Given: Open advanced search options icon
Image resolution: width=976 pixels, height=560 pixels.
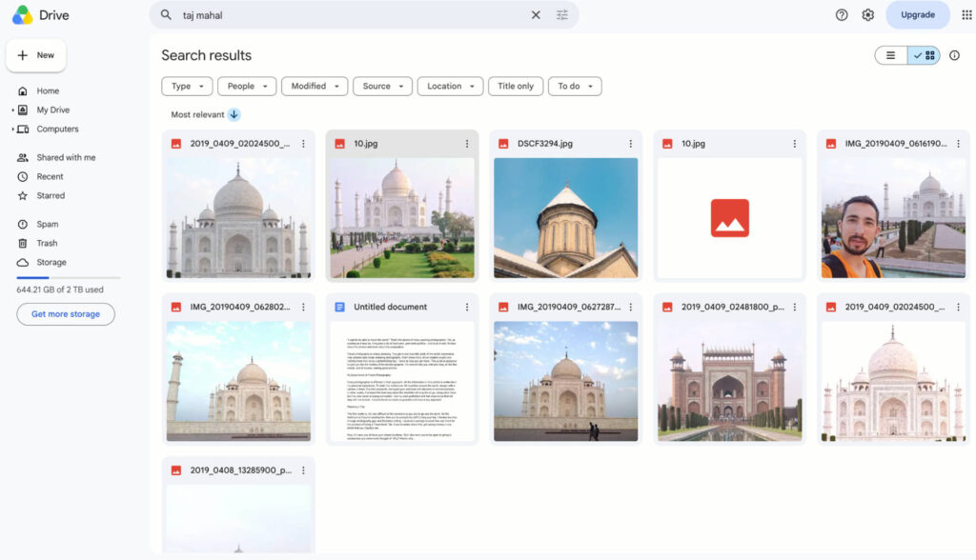Looking at the screenshot, I should [x=562, y=15].
